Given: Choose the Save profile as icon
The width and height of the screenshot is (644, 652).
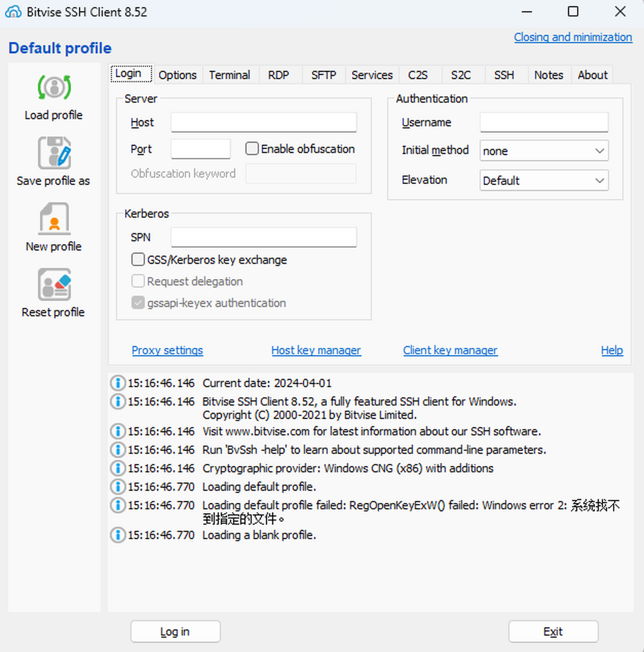Looking at the screenshot, I should 54,153.
